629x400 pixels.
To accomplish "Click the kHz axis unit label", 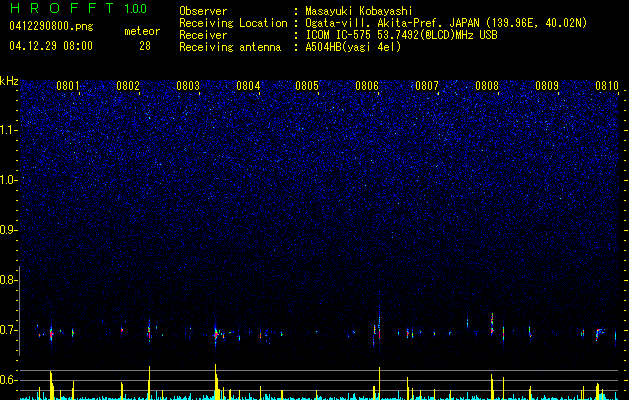I will tap(9, 81).
